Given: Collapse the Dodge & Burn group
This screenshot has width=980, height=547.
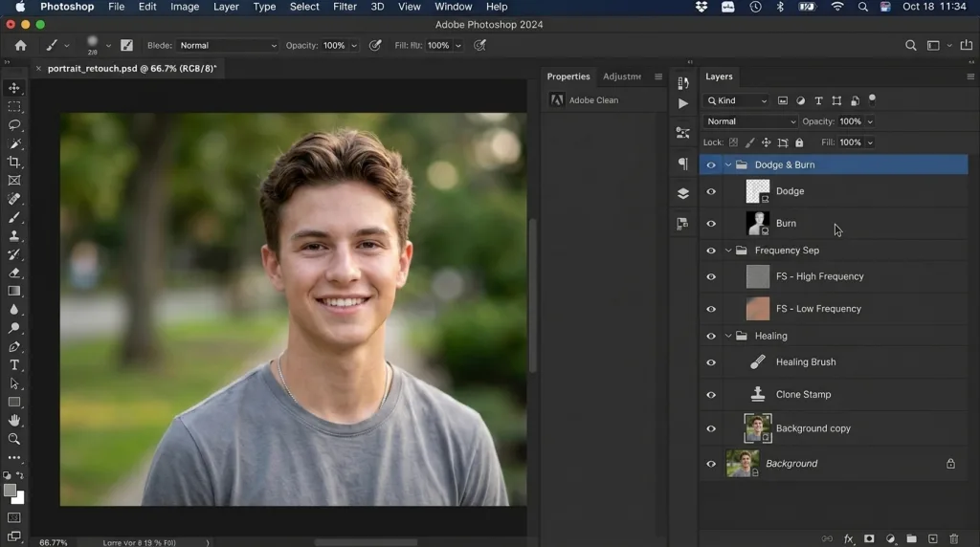Looking at the screenshot, I should point(728,164).
